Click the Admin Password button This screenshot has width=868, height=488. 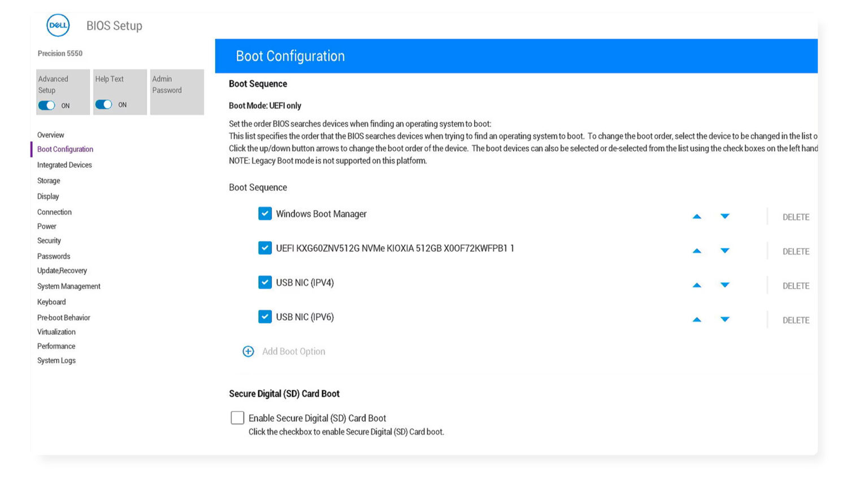177,92
